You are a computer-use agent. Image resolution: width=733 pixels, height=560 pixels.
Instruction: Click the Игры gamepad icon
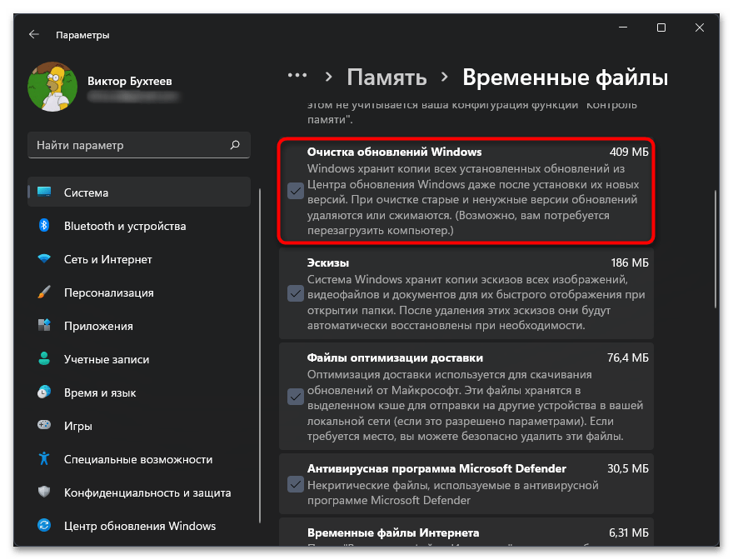click(44, 425)
